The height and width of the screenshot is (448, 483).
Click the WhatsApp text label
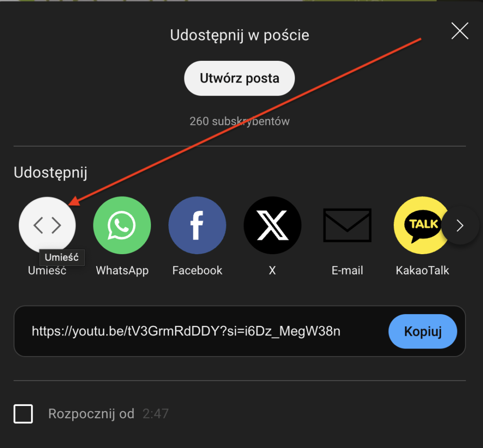pos(122,270)
